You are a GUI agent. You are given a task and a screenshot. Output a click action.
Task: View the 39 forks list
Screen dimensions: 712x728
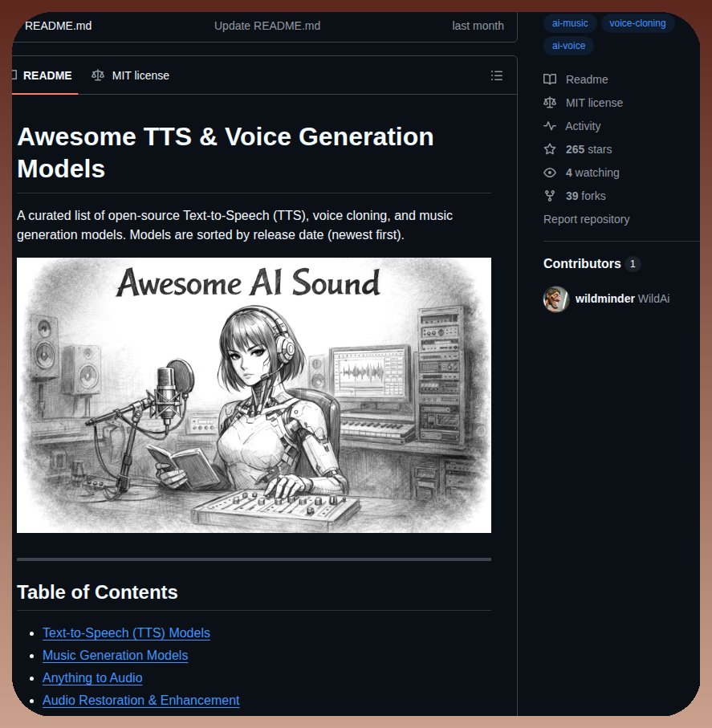(x=585, y=196)
